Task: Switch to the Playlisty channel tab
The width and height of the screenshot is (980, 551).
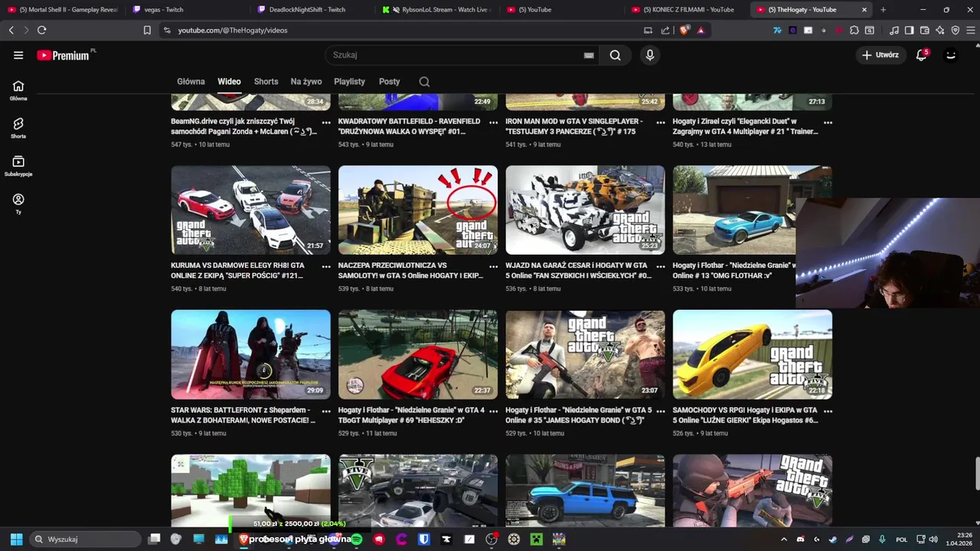Action: [x=349, y=82]
